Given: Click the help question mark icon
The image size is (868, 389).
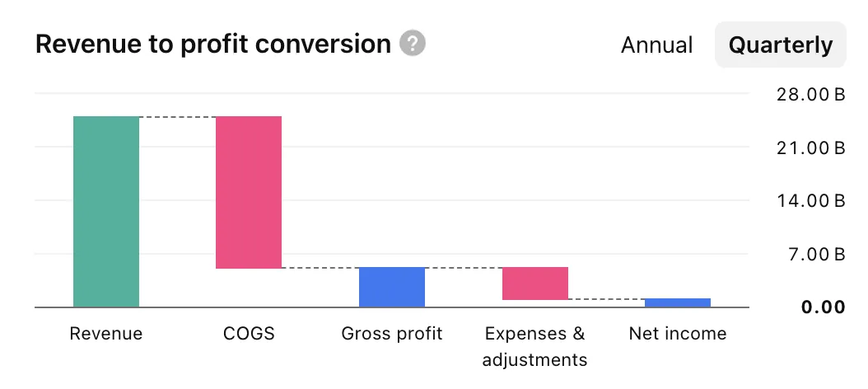Looking at the screenshot, I should point(412,44).
